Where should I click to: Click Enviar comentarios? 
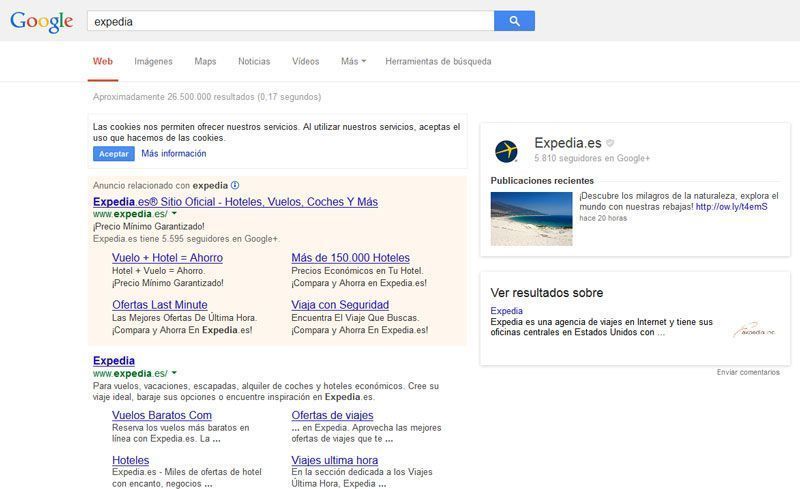748,372
